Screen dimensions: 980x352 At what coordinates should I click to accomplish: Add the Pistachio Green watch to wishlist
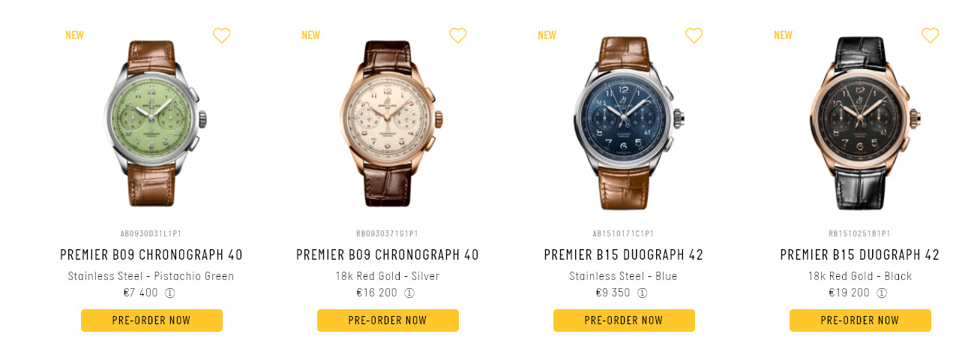[221, 35]
